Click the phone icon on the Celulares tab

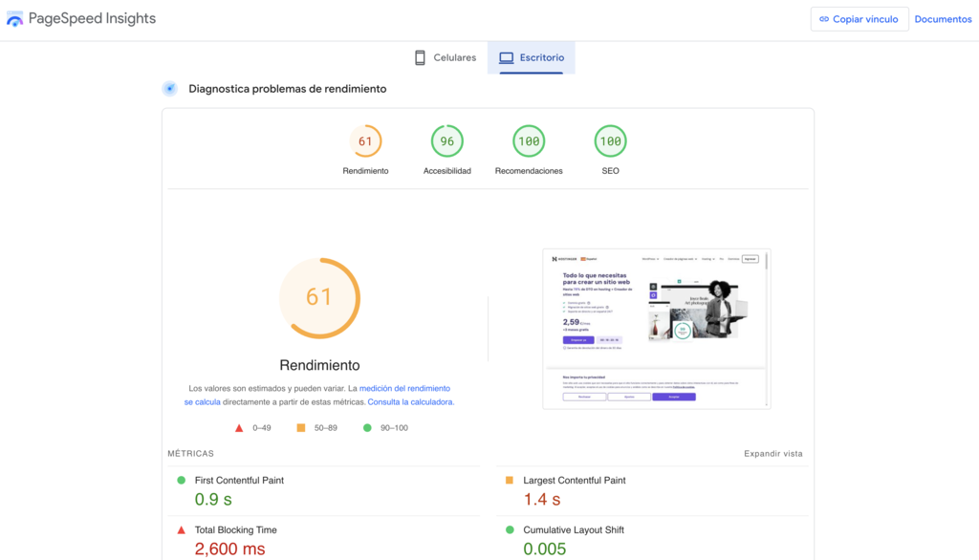tap(419, 57)
